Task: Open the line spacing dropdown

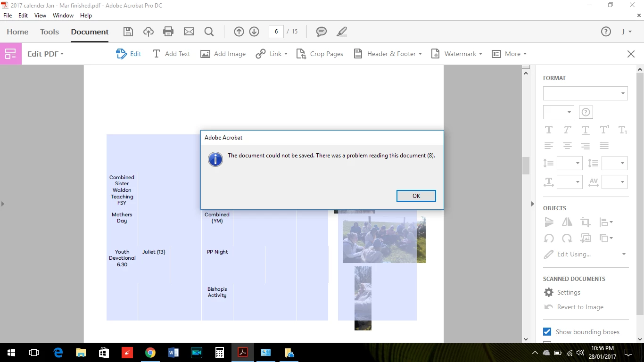Action: click(570, 163)
